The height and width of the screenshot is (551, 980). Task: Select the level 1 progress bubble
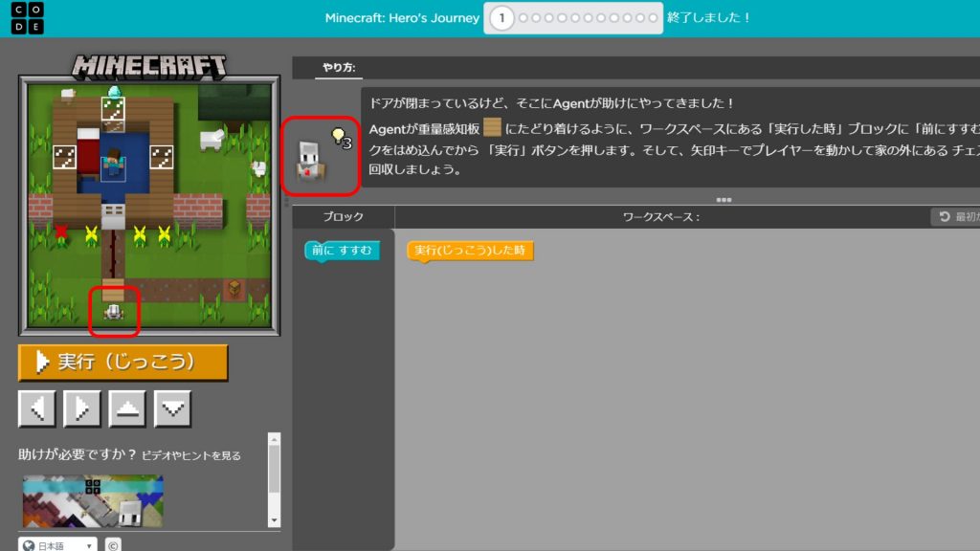tap(501, 18)
